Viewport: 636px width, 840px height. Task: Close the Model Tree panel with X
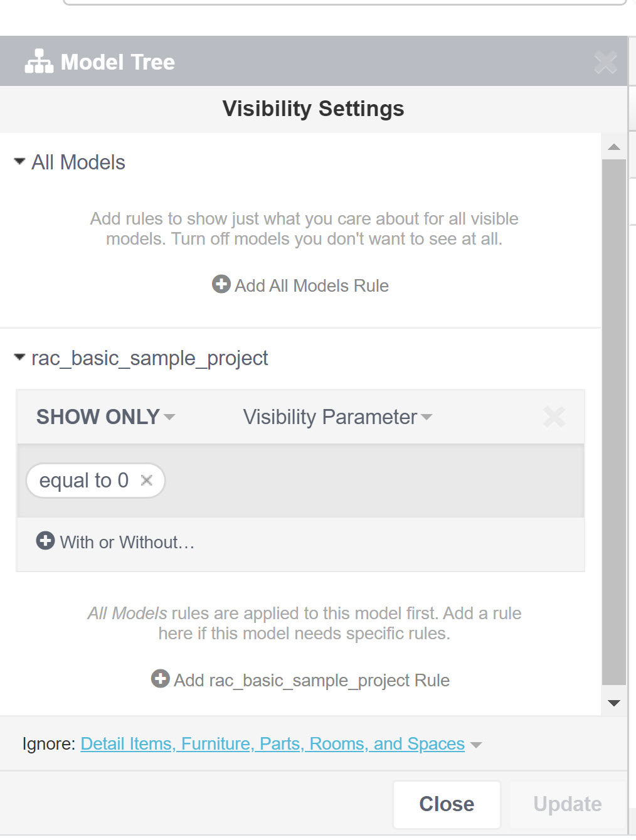(x=605, y=61)
